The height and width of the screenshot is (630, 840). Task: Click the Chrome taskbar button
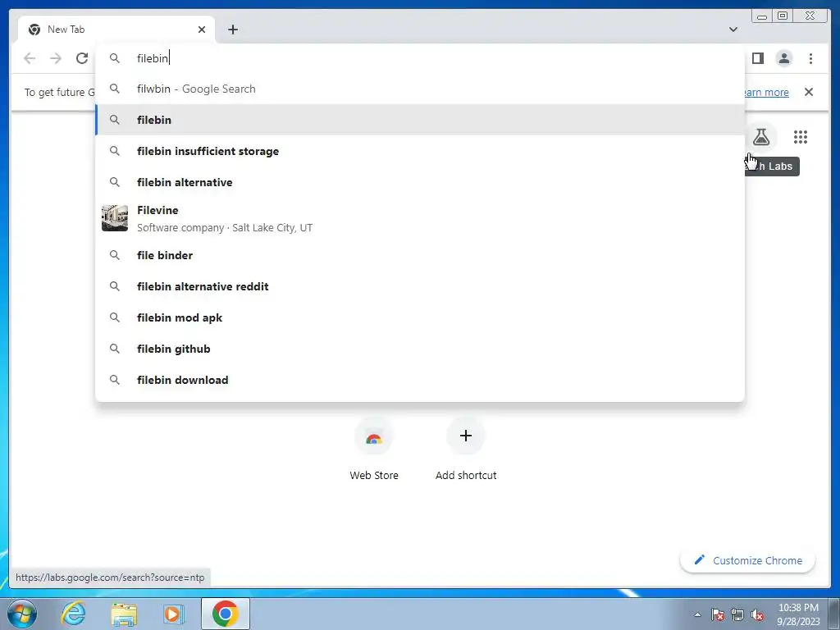click(x=226, y=614)
